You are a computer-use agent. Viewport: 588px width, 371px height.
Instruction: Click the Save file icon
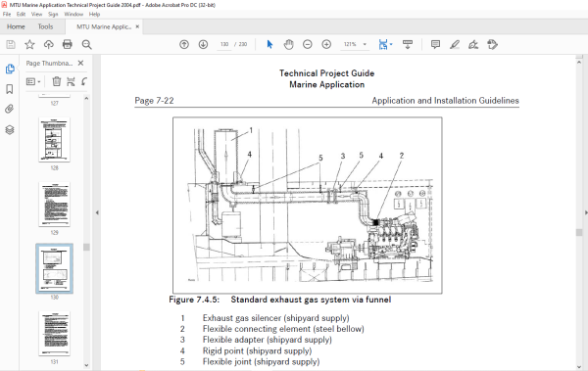click(x=11, y=45)
